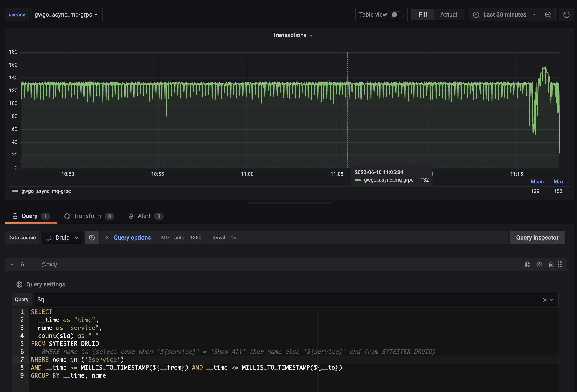Image resolution: width=577 pixels, height=392 pixels.
Task: Expand the Query options section
Action: tap(132, 238)
